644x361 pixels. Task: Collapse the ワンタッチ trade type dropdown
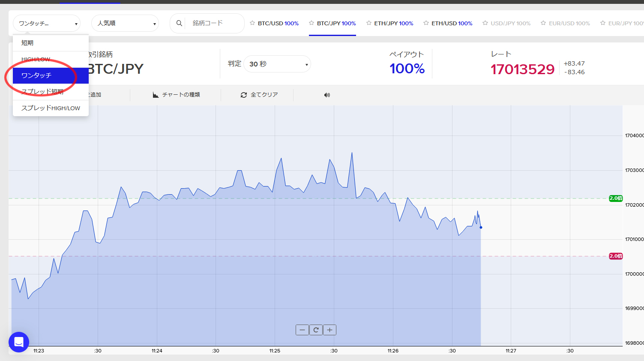point(47,23)
